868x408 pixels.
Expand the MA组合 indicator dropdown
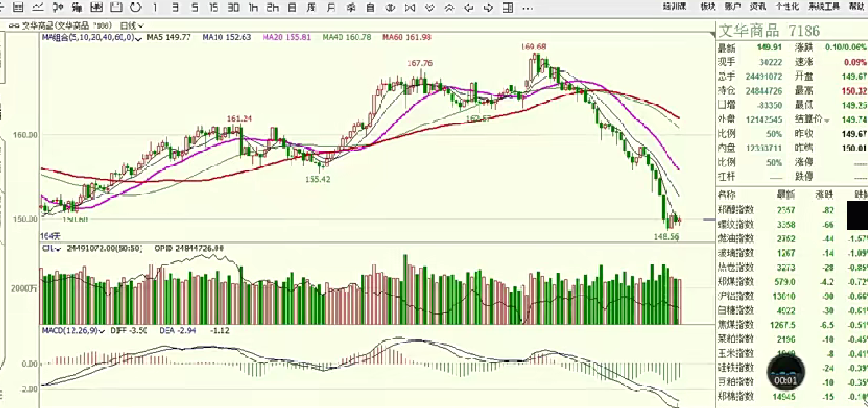92,38
